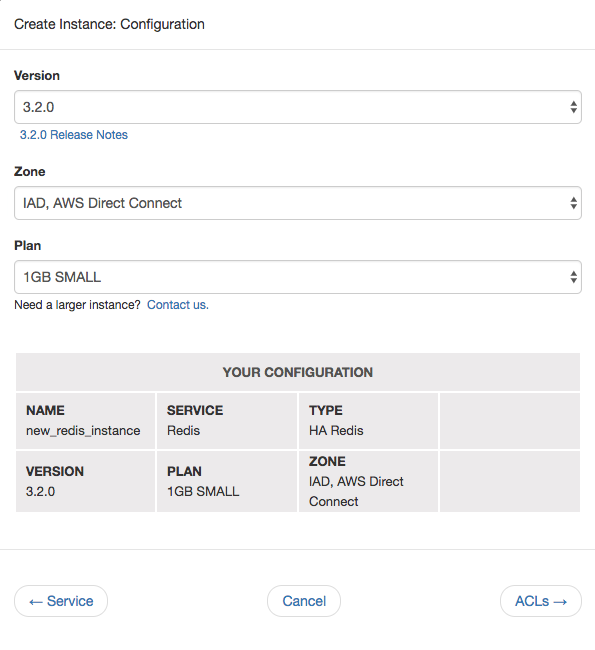This screenshot has height=650, width=595.
Task: Click the up-down arrows on Plan select
Action: 573,277
